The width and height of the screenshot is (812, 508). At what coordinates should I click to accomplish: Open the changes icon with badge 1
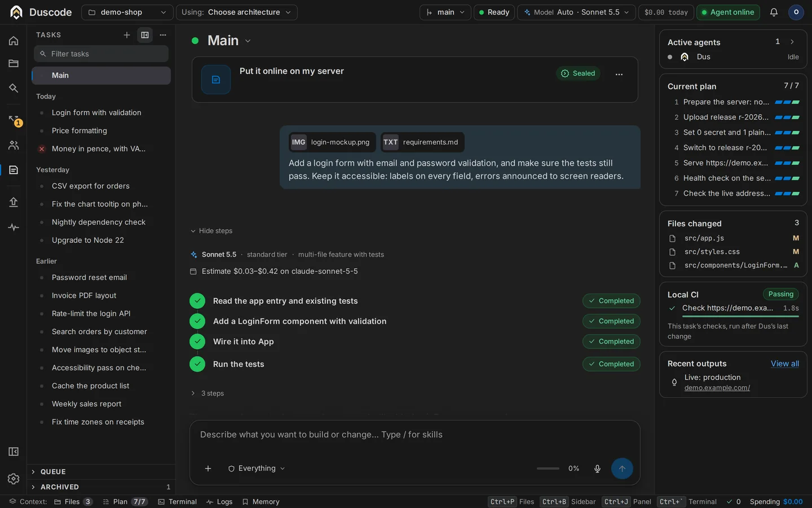15,120
